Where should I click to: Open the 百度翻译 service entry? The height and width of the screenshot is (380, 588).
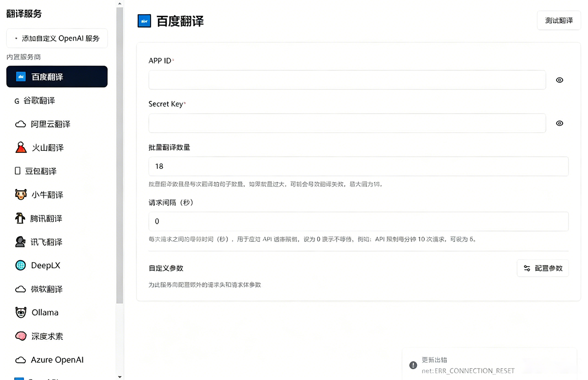pos(57,76)
